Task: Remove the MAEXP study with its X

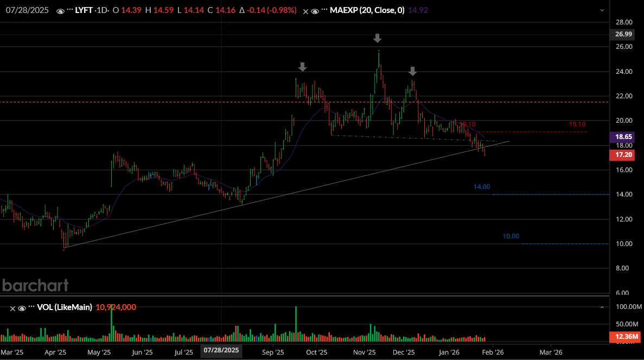Action: [305, 11]
